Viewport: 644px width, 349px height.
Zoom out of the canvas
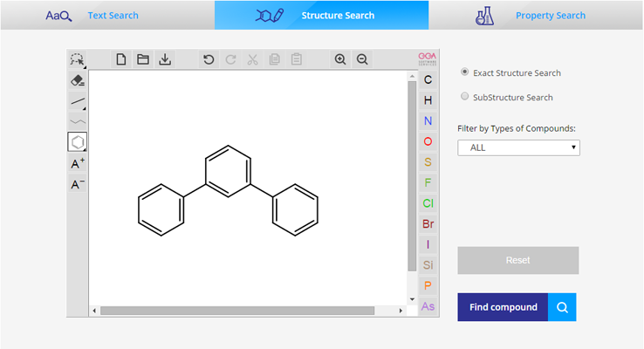tap(362, 59)
